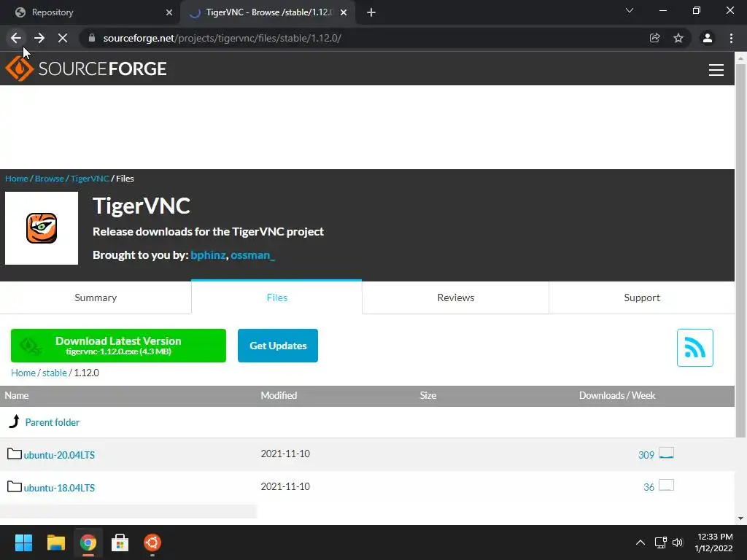Follow the Home breadcrumb at the top
This screenshot has height=560, width=747.
[17, 179]
